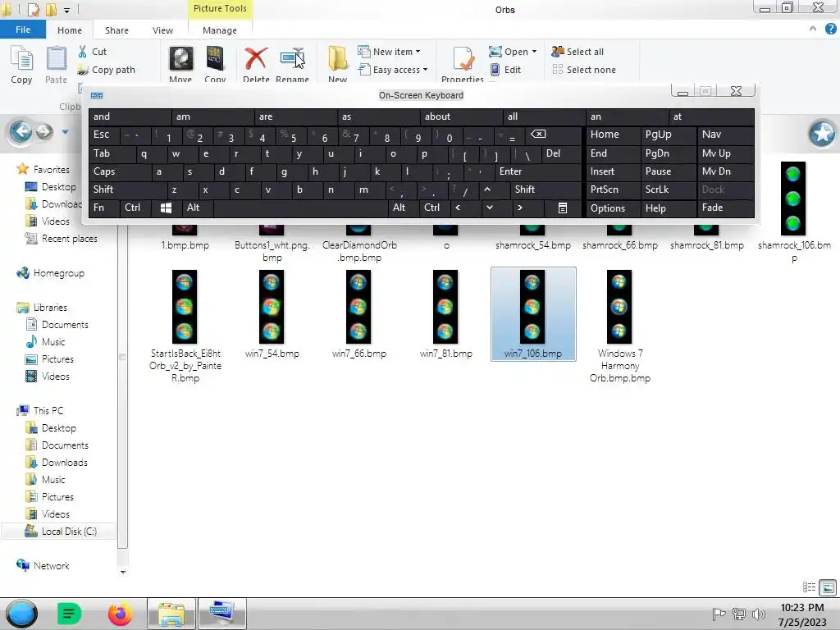Click the Properties icon
The image size is (840, 630).
(x=463, y=59)
